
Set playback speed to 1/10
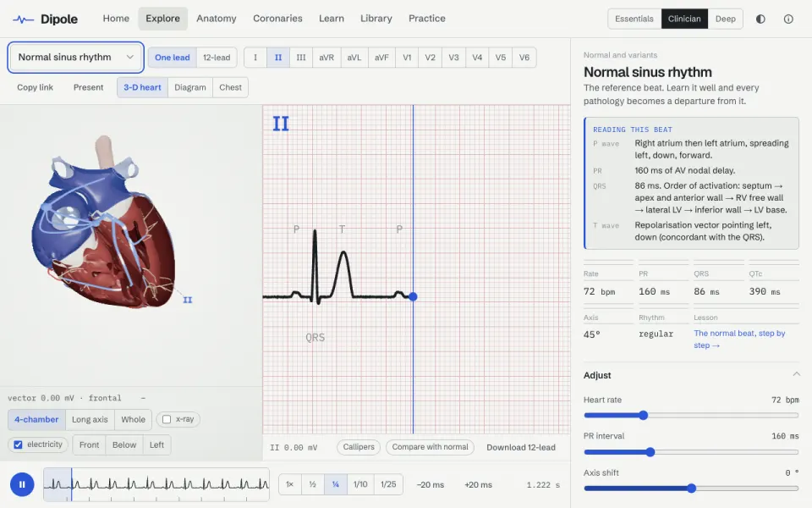point(360,484)
